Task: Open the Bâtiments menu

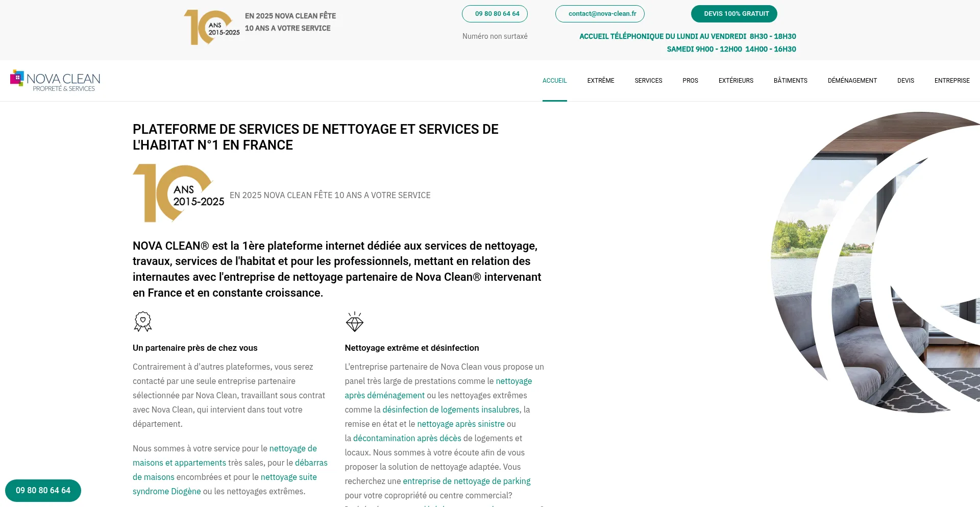Action: point(790,81)
